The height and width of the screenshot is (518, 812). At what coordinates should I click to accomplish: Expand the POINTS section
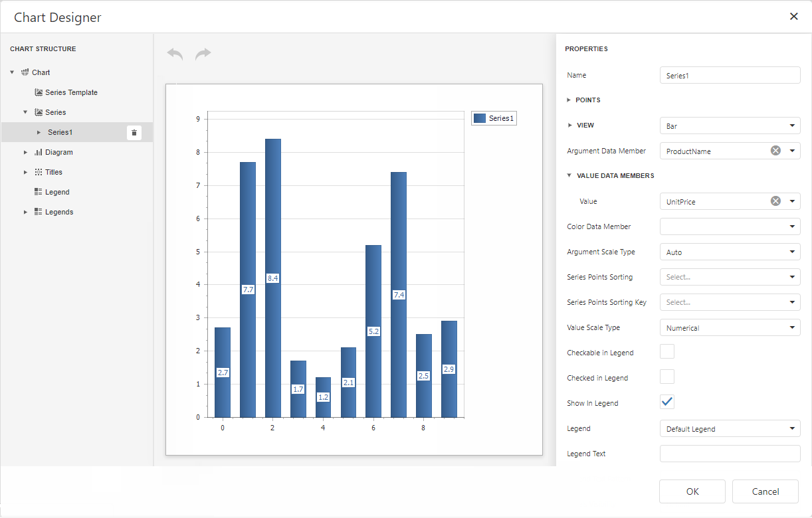pyautogui.click(x=569, y=100)
